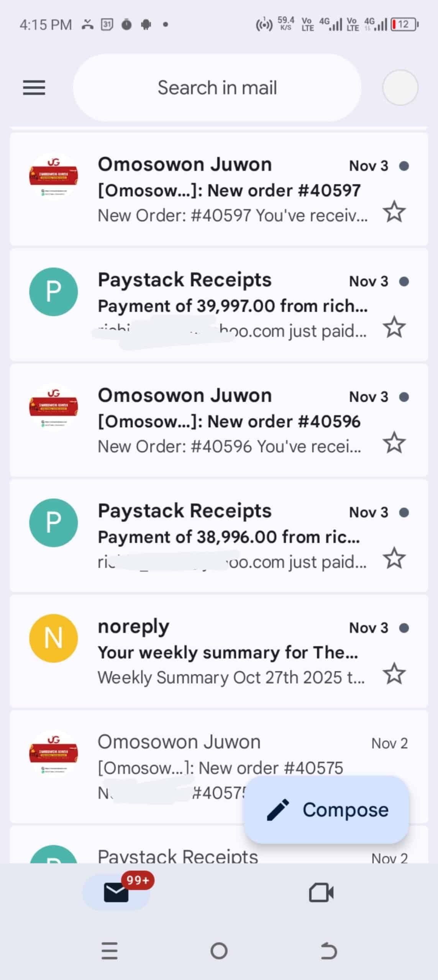The image size is (438, 980).
Task: Star the New order #40597 email
Action: [394, 212]
